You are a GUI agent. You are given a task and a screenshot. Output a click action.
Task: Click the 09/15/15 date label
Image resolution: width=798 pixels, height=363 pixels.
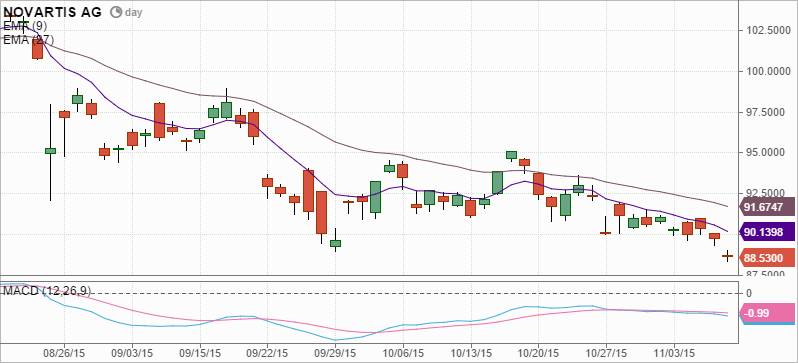click(200, 353)
